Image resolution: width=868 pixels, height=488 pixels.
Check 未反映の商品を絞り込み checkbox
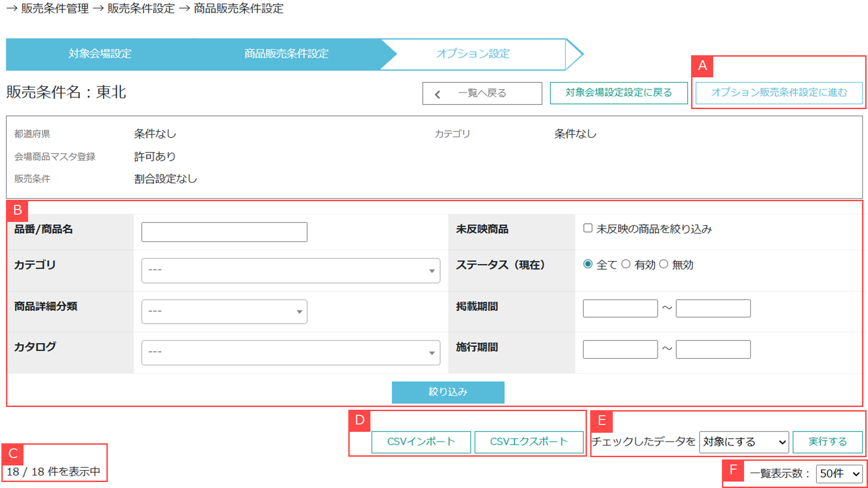[588, 228]
